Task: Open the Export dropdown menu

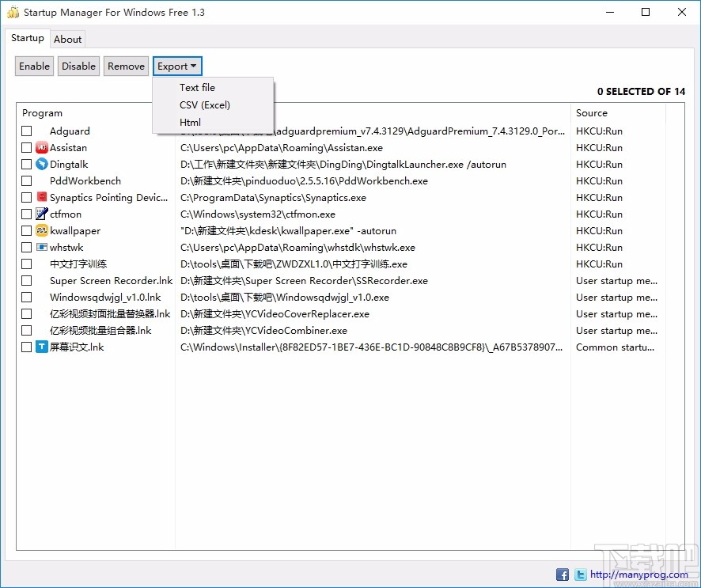Action: [176, 66]
